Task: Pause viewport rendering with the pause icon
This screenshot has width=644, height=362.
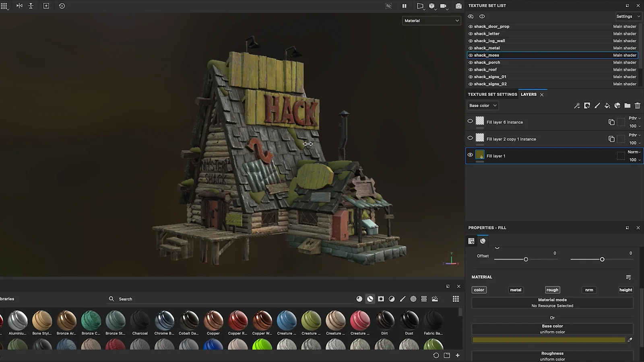Action: (405, 6)
